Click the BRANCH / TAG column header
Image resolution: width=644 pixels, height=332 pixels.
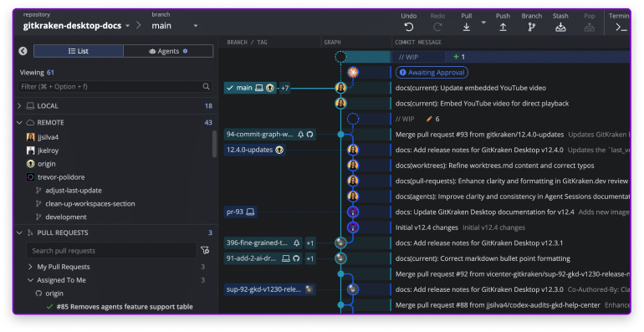[247, 43]
